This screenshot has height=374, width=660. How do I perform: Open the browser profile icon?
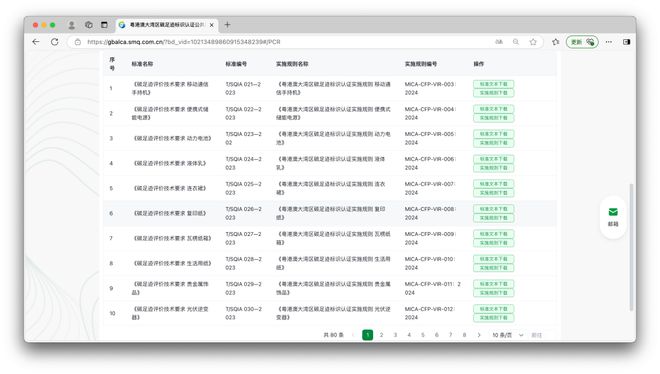coord(72,25)
